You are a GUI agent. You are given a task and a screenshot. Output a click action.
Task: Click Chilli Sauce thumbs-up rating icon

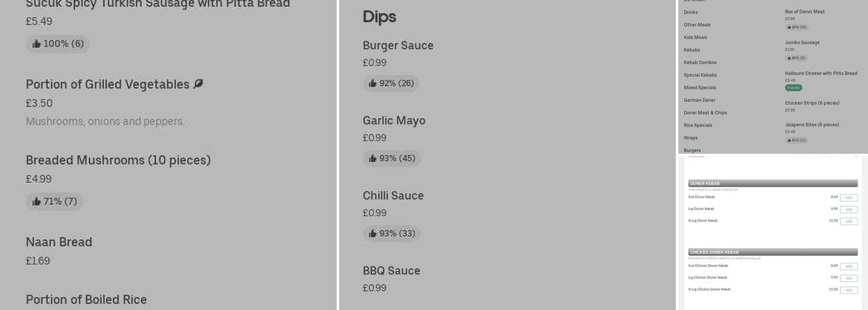tap(373, 234)
